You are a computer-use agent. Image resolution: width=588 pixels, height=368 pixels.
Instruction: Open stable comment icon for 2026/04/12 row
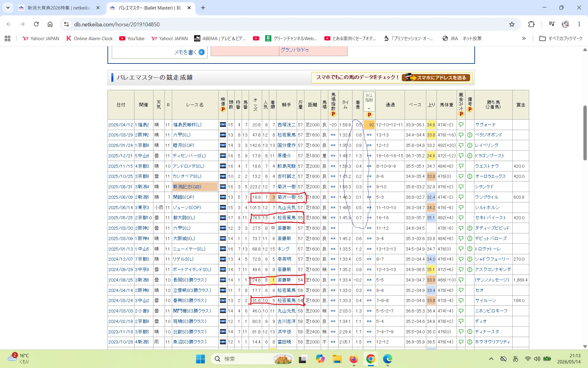[x=461, y=125]
